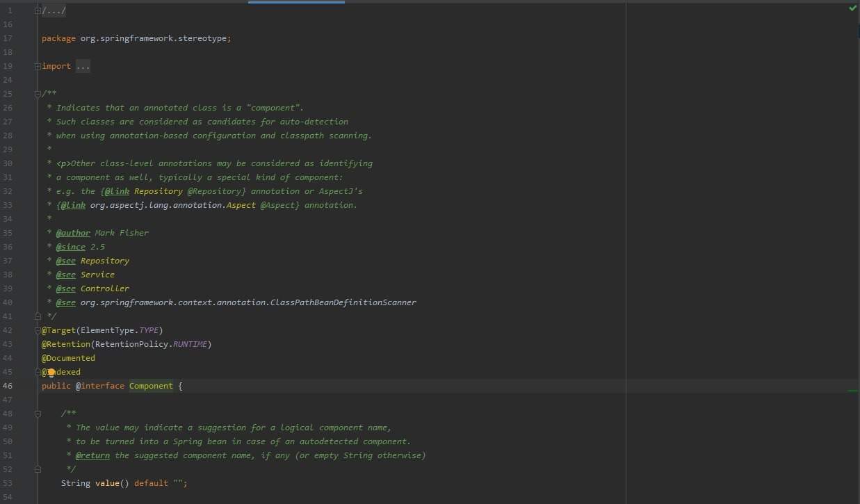Viewport: 860px width, 504px height.
Task: Click the @author tag on line 35
Action: point(73,233)
